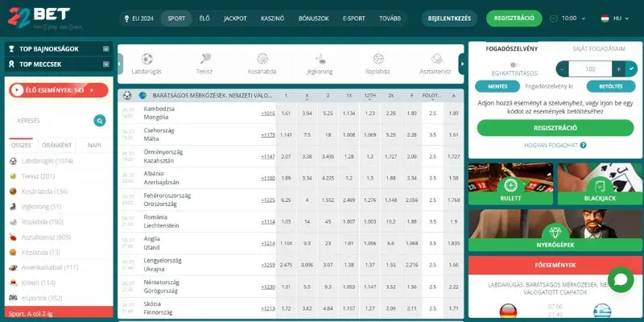The width and height of the screenshot is (644, 322).
Task: Click the Élő események: 143 button
Action: tap(59, 90)
